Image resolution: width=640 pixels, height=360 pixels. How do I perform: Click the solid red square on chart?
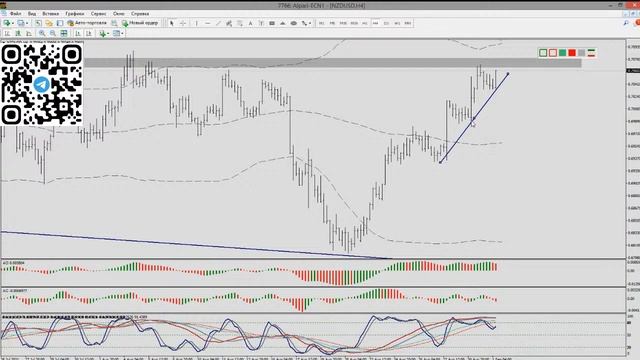pyautogui.click(x=572, y=53)
